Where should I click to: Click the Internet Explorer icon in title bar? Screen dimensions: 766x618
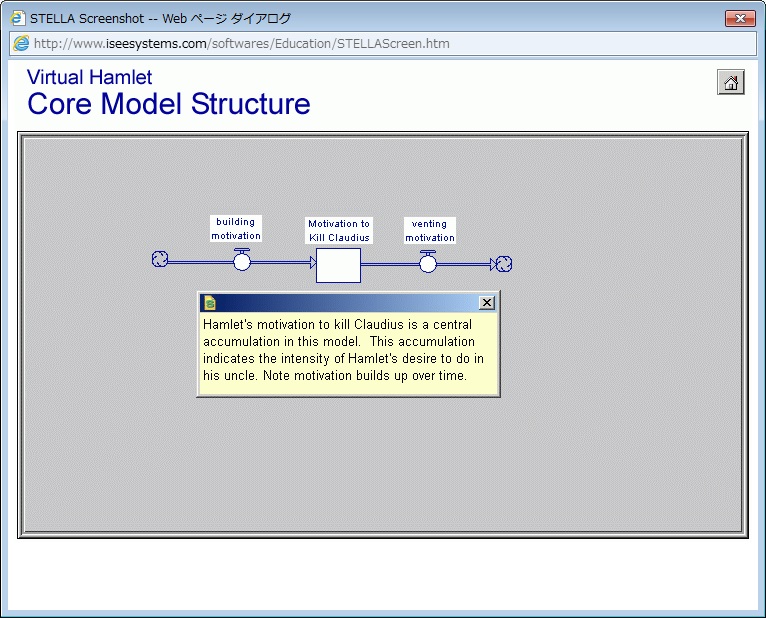pos(18,18)
